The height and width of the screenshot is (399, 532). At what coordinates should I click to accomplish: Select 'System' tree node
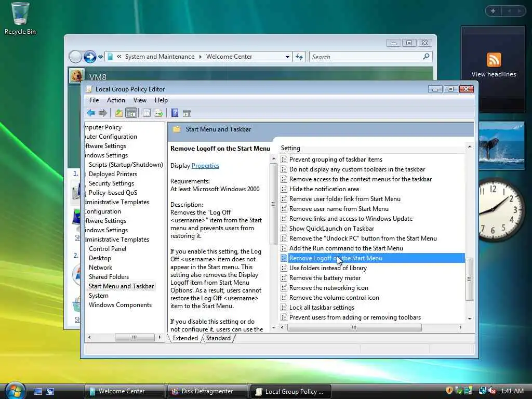pyautogui.click(x=99, y=296)
